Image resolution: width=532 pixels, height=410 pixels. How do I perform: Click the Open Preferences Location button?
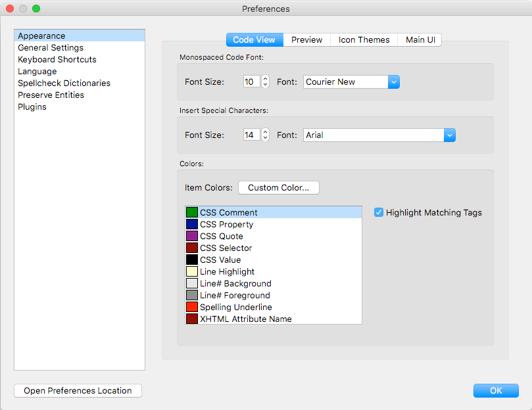coord(78,391)
